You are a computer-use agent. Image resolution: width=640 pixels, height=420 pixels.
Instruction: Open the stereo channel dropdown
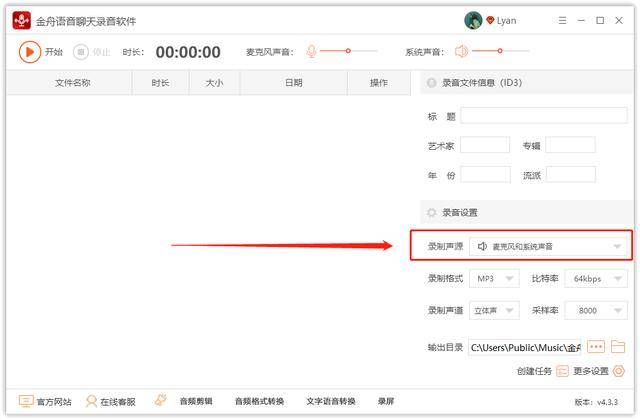pyautogui.click(x=494, y=310)
